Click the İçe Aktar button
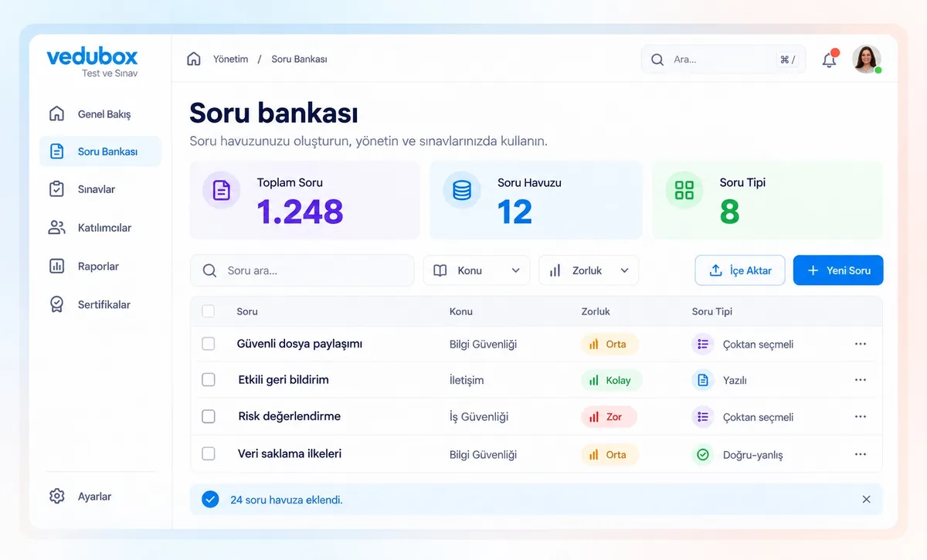 tap(740, 270)
